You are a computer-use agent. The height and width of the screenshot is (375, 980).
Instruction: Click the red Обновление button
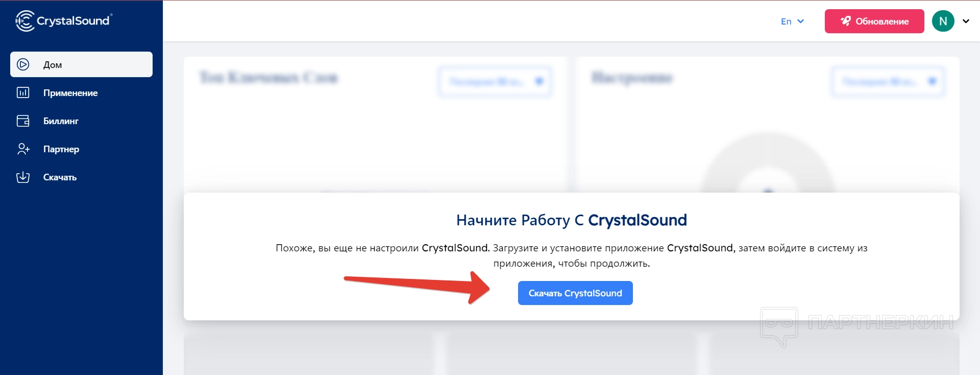coord(874,21)
